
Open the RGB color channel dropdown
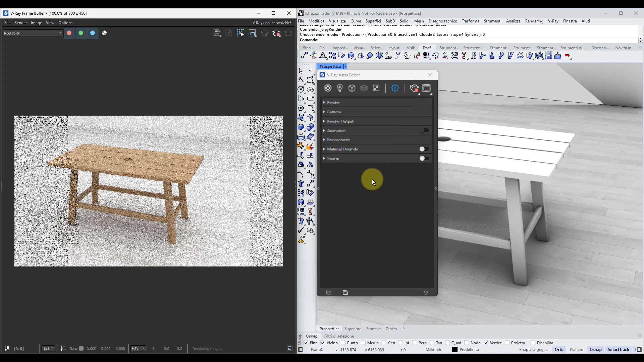point(32,33)
